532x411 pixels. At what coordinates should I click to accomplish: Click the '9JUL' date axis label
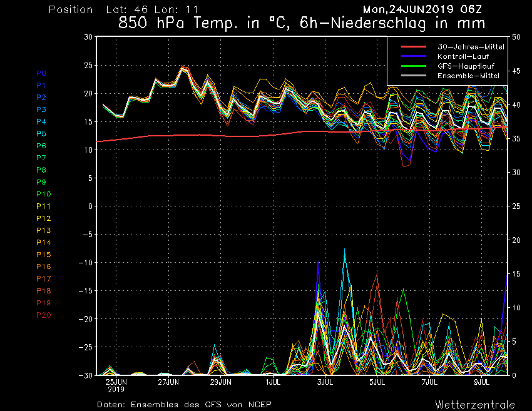482,382
